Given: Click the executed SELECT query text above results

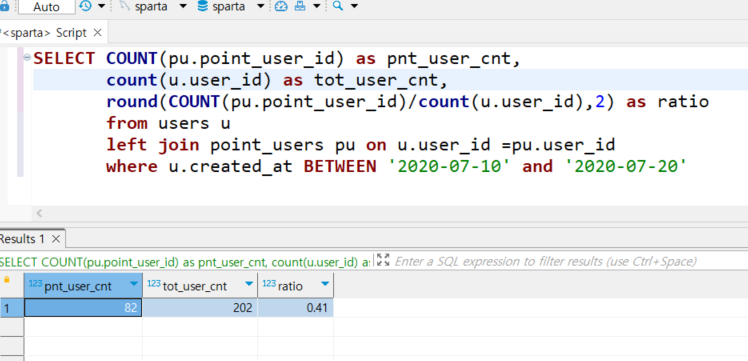Looking at the screenshot, I should pyautogui.click(x=184, y=261).
